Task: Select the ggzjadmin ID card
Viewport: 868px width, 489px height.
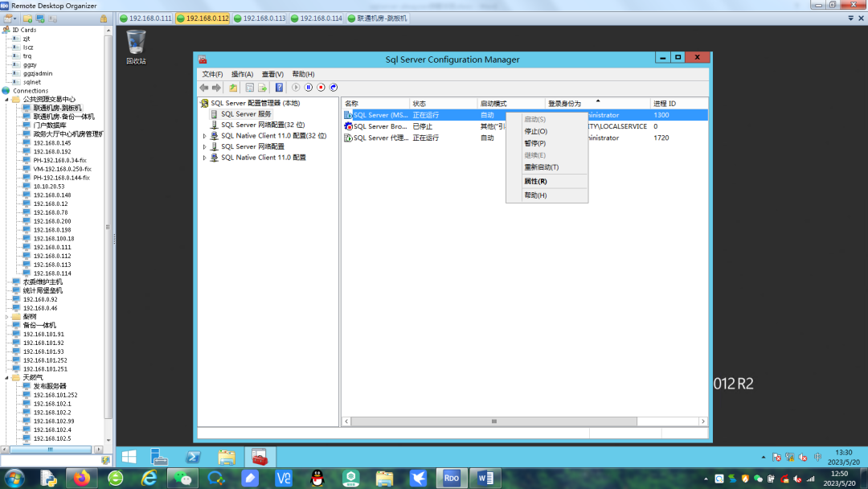Action: pos(38,73)
